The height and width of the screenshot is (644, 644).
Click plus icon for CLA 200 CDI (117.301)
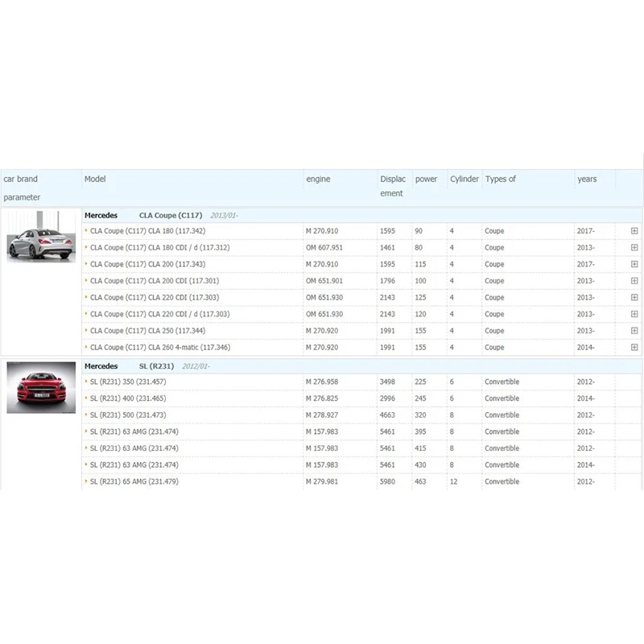634,281
